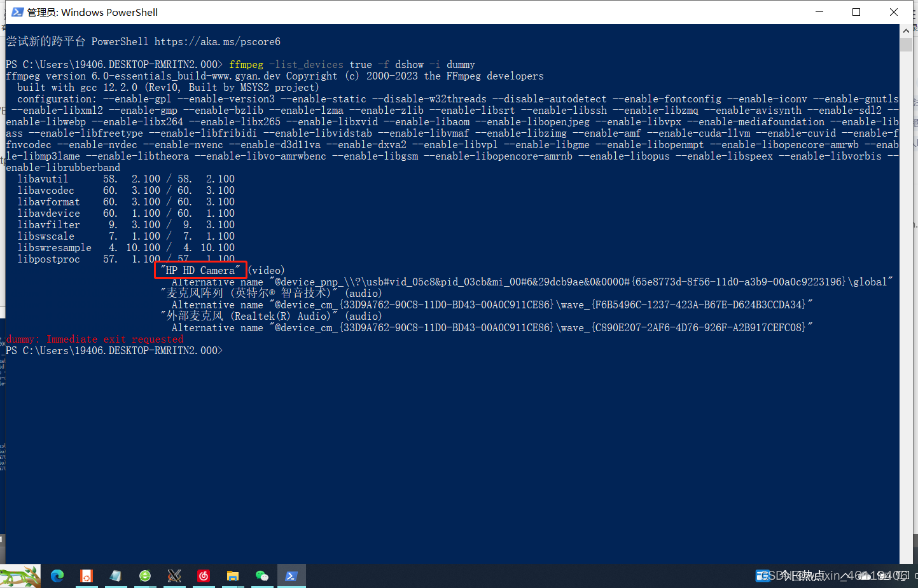Click the camera's "@device_pnp_" alternative name
Screen dimensions: 918x588
click(x=581, y=282)
